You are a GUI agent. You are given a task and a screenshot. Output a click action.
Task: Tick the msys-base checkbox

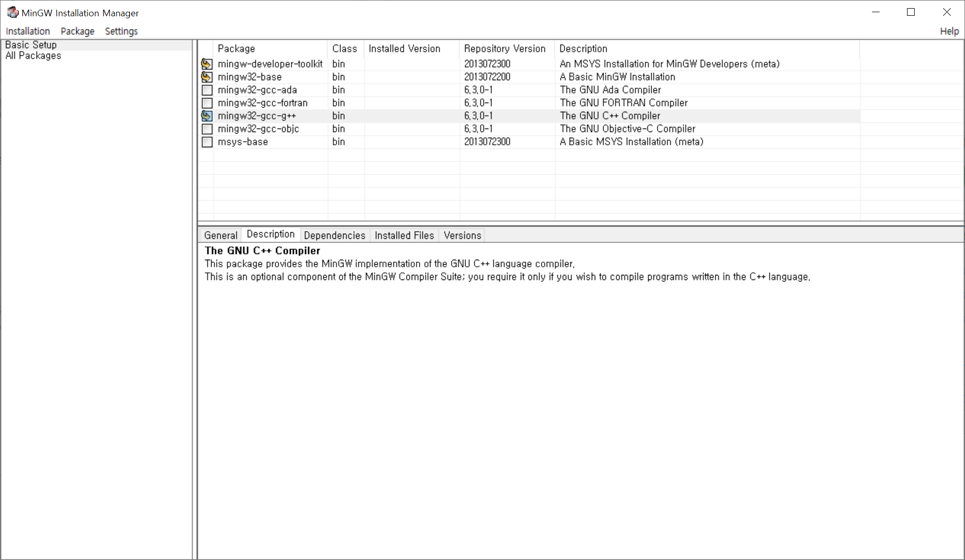pyautogui.click(x=207, y=142)
